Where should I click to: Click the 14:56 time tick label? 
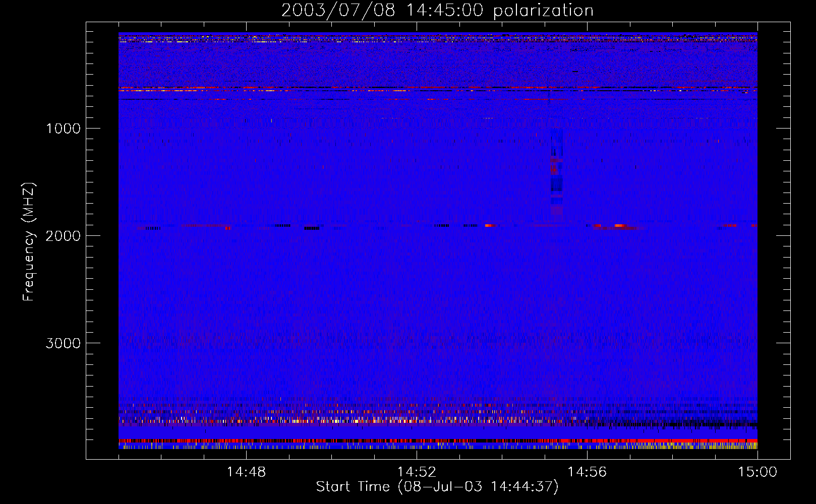click(587, 472)
